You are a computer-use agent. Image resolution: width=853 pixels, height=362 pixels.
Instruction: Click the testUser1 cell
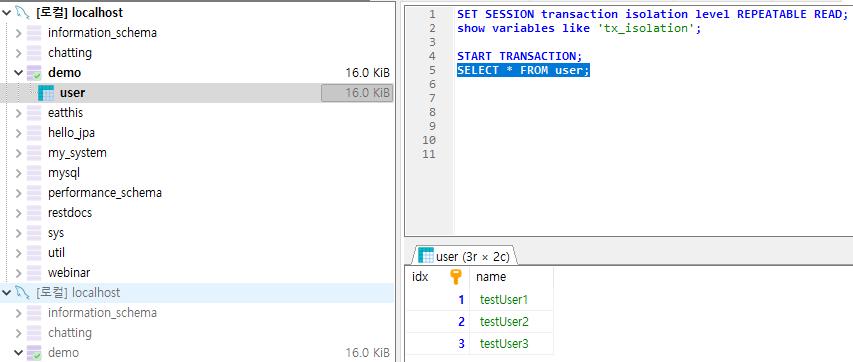(x=511, y=300)
